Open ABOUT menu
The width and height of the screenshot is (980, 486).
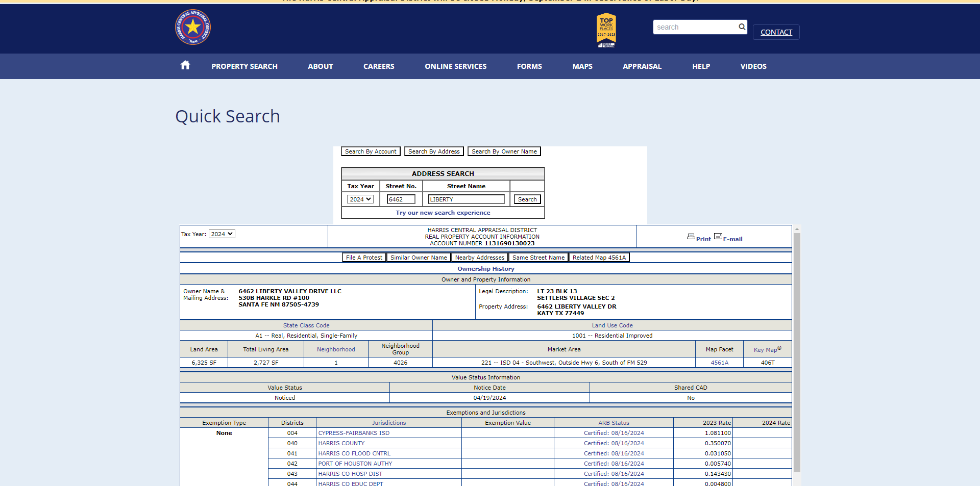[321, 66]
